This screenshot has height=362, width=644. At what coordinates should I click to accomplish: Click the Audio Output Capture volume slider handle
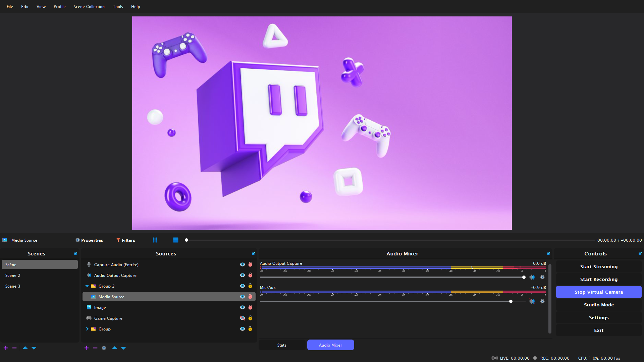(524, 277)
